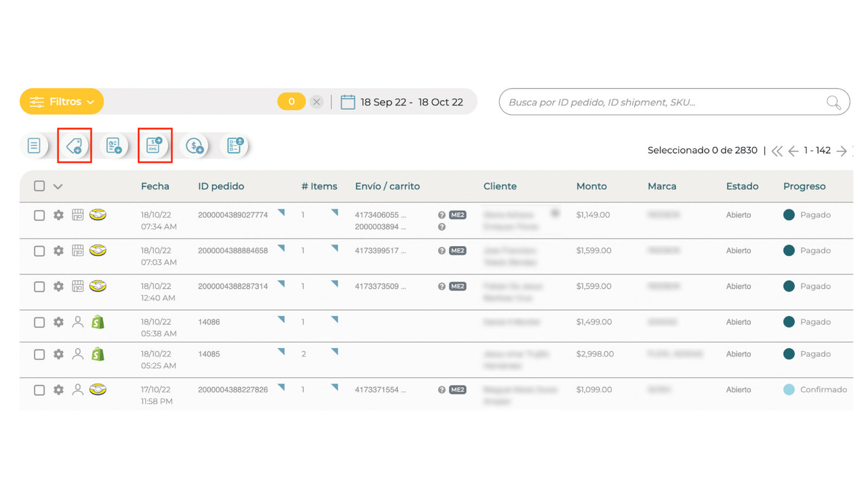868x488 pixels.
Task: Open the date range picker calendar
Action: point(349,101)
